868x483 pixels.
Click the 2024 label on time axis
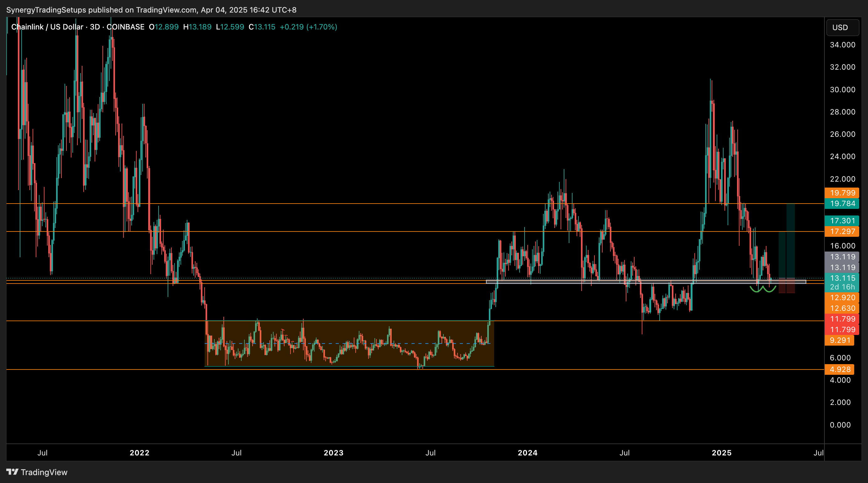528,453
